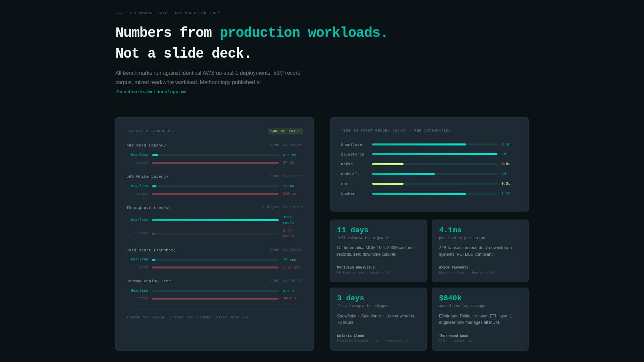The height and width of the screenshot is (362, 644).
Task: Click the Tested 2026-02-14 footer note
Action: coord(187,317)
